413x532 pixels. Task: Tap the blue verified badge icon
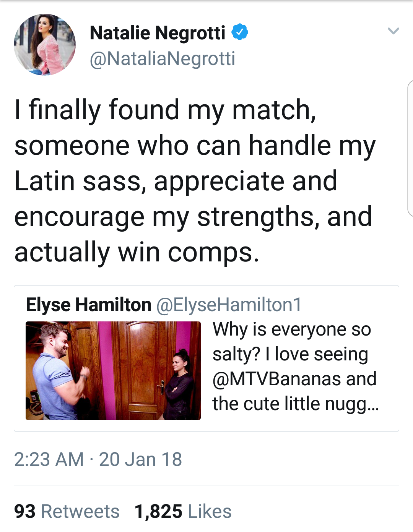point(240,32)
